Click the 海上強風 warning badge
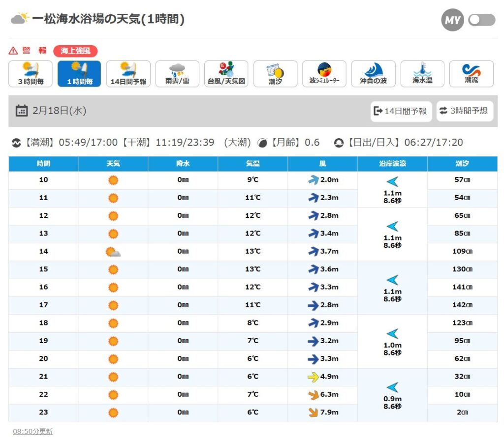The width and height of the screenshot is (504, 441). pyautogui.click(x=75, y=51)
